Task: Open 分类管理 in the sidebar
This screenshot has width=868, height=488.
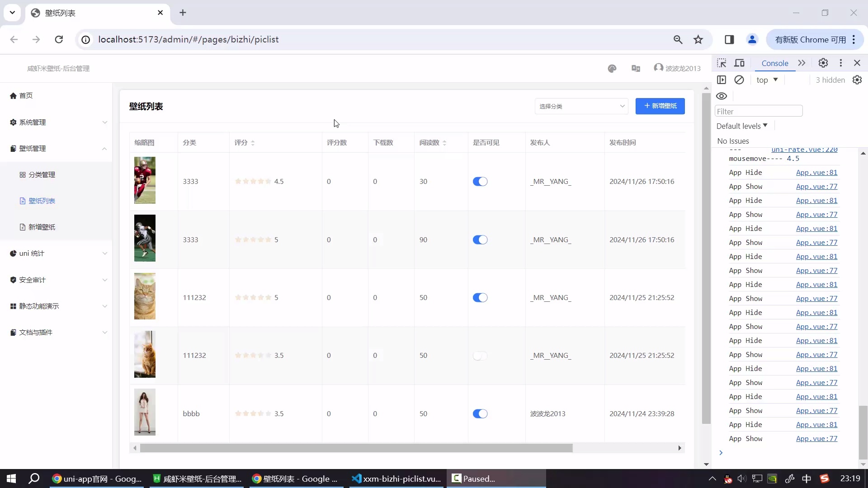Action: pos(42,175)
